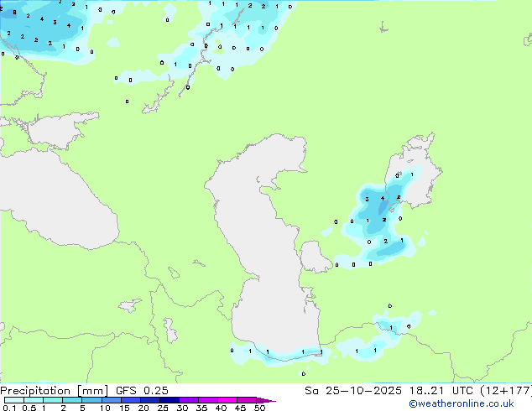The width and height of the screenshot is (532, 411).
Task: Select the legend swatch between 35 and 40
Action: (207, 400)
